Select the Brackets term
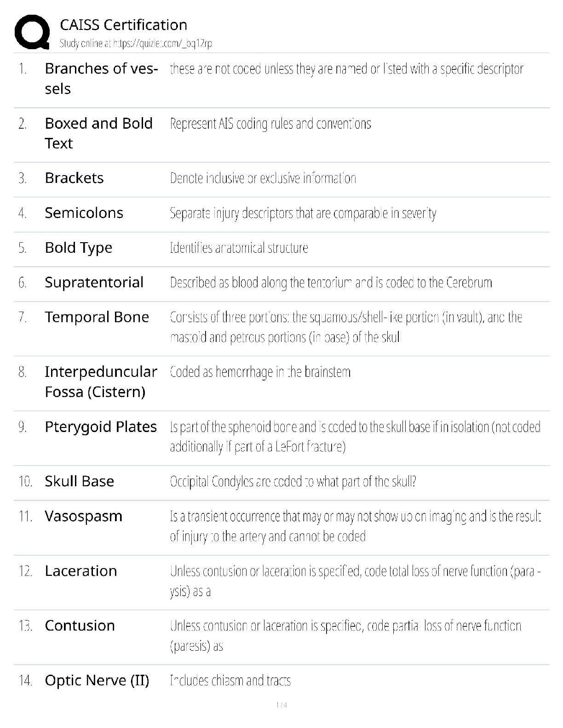Image resolution: width=563 pixels, height=728 pixels. [x=74, y=178]
